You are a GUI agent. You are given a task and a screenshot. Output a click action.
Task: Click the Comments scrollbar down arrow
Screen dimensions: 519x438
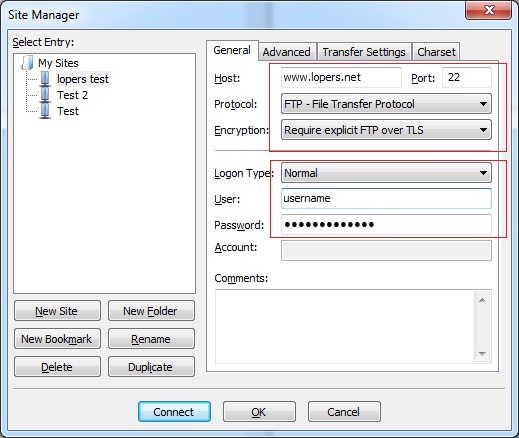click(482, 354)
